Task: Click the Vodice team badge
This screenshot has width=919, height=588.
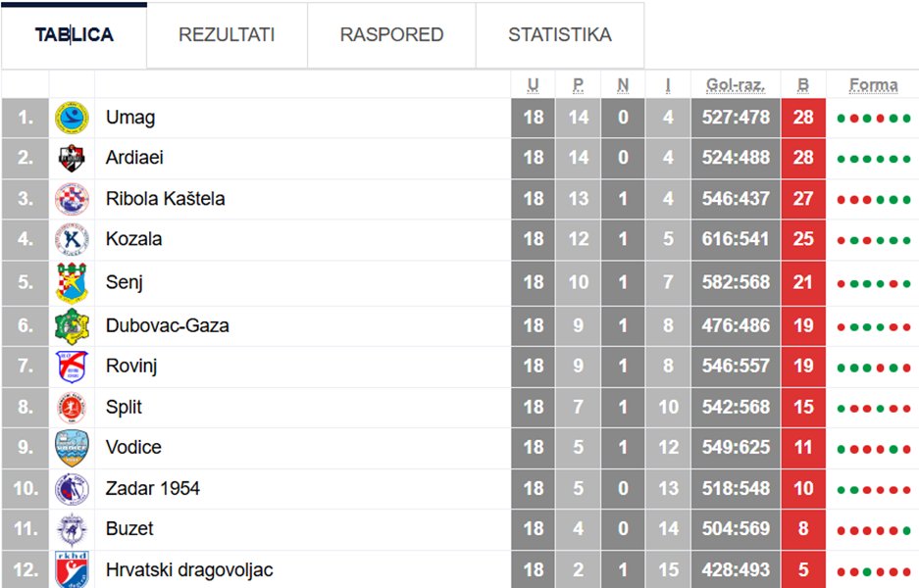Action: [72, 448]
